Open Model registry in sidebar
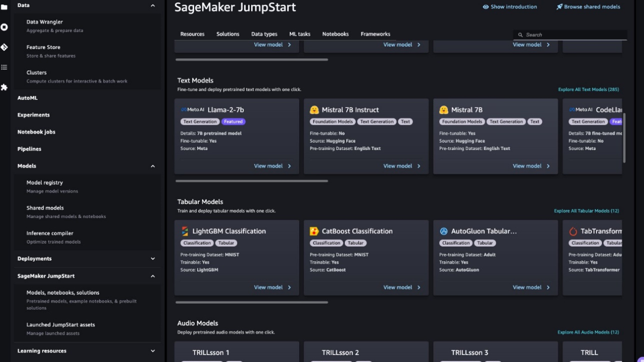The image size is (644, 362). (x=45, y=183)
